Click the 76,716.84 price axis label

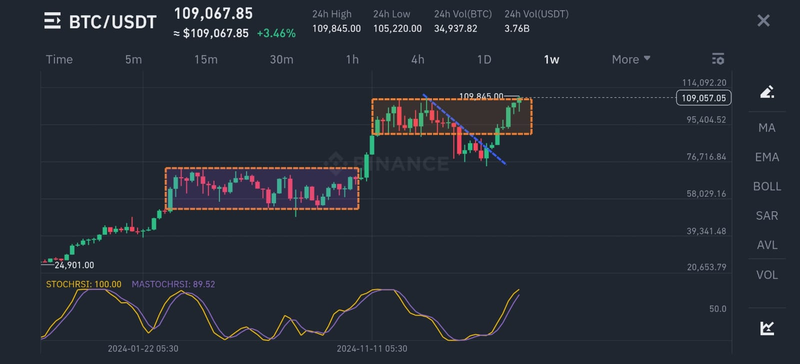(706, 157)
